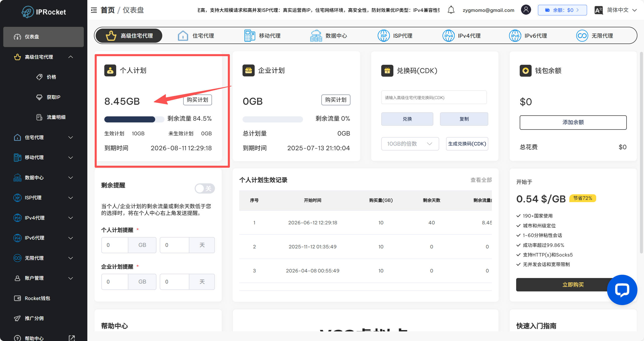Expand the ISP代理 sidebar section
The height and width of the screenshot is (341, 644).
(x=71, y=198)
